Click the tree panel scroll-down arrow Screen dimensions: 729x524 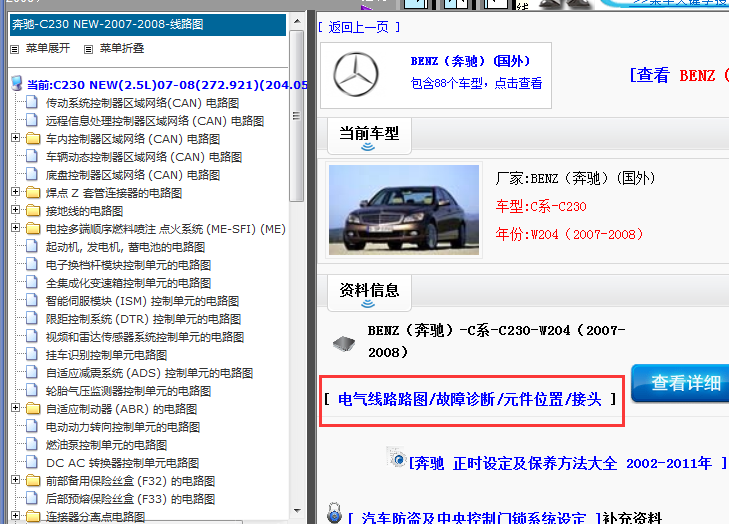point(297,511)
